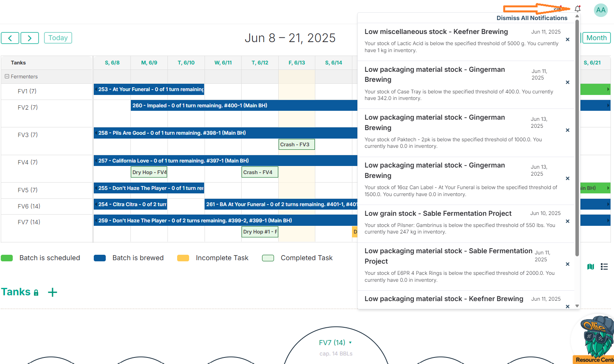Screen dimensions: 614x364
Task: Open the AA user avatar menu
Action: [x=600, y=10]
